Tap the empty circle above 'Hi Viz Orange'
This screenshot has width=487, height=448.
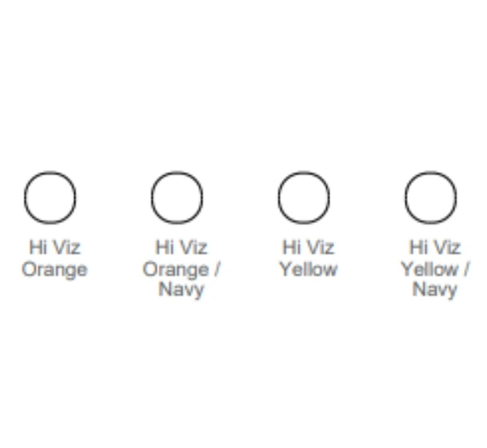50,198
